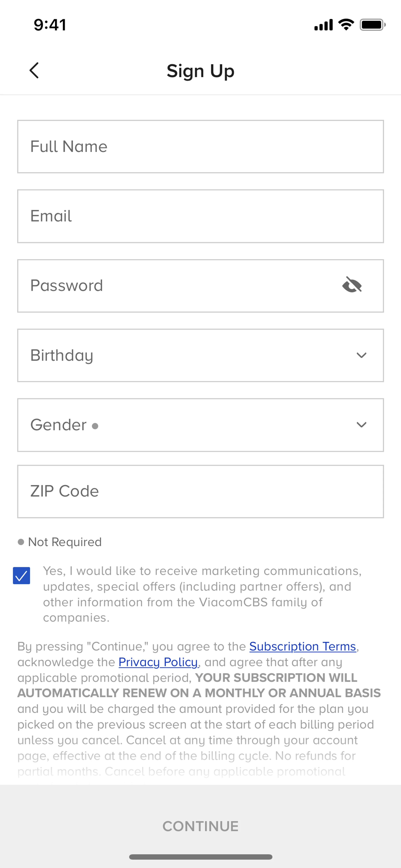Uncheck the marketing communications checkbox

[22, 575]
